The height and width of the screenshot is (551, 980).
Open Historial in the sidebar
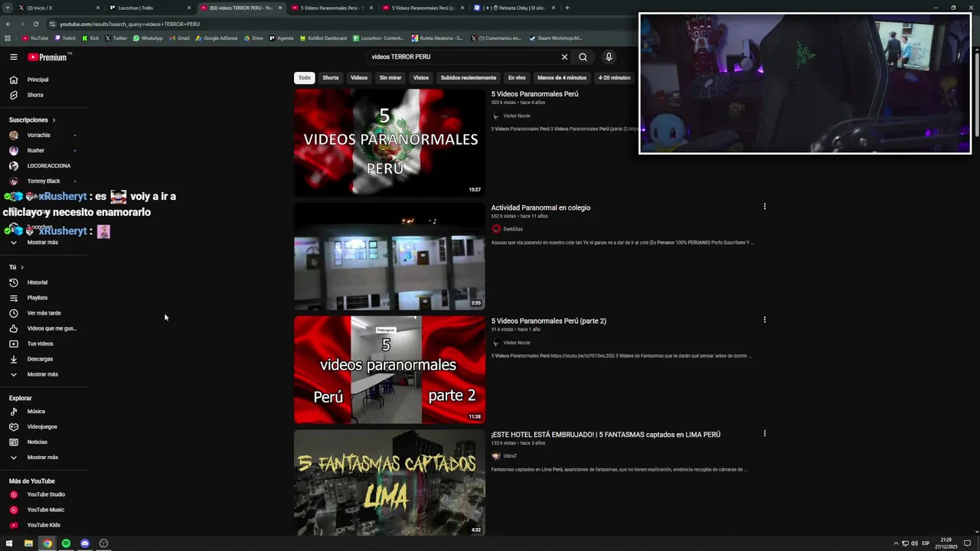[x=38, y=282]
